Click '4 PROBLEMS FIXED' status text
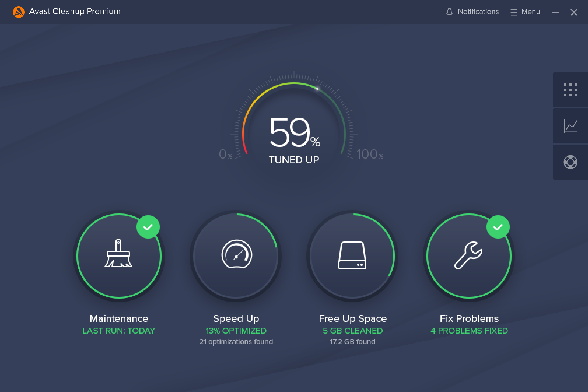The image size is (588, 392). [469, 331]
